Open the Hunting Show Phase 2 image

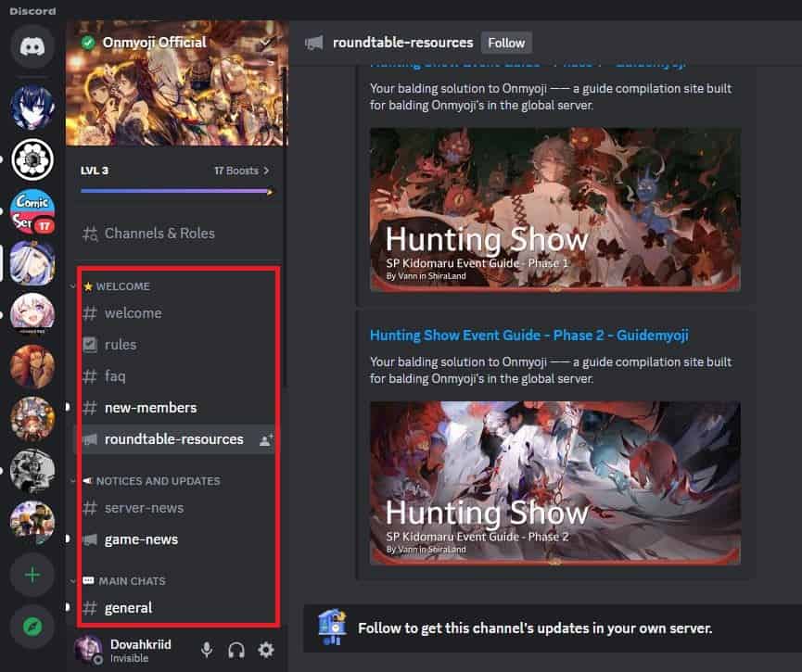[x=555, y=483]
